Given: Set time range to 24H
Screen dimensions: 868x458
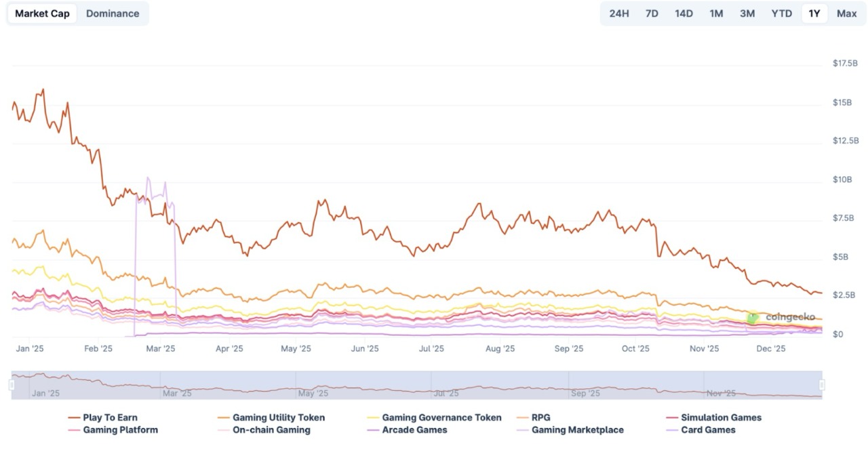Looking at the screenshot, I should click(x=618, y=14).
